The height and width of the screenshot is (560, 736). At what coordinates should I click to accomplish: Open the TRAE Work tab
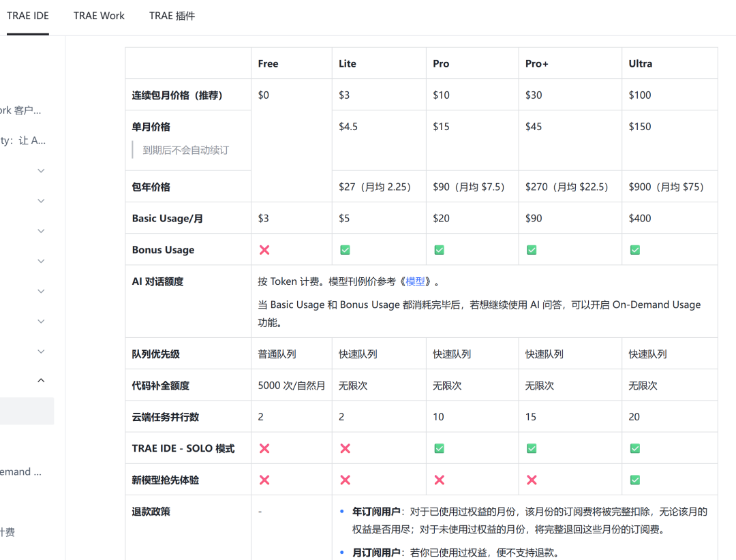[x=99, y=16]
